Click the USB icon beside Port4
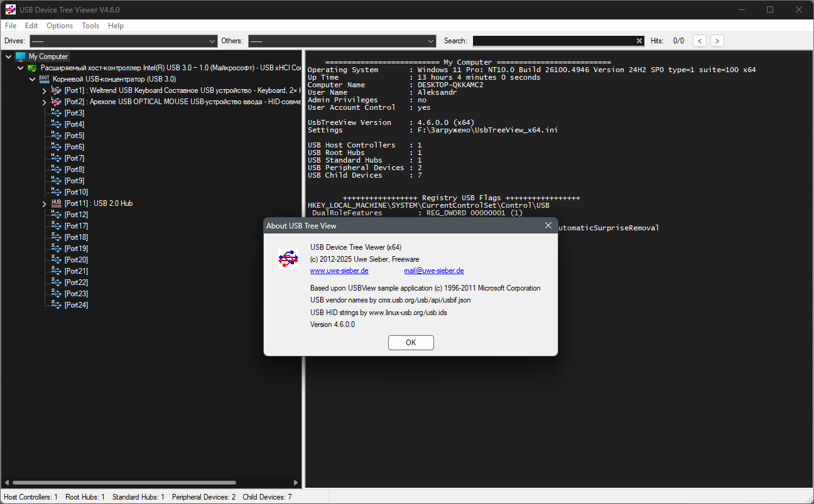 56,124
